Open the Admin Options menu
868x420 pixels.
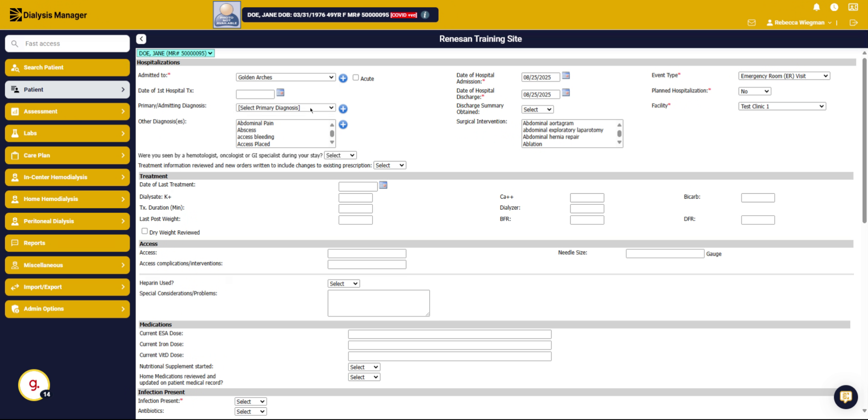[x=67, y=309]
